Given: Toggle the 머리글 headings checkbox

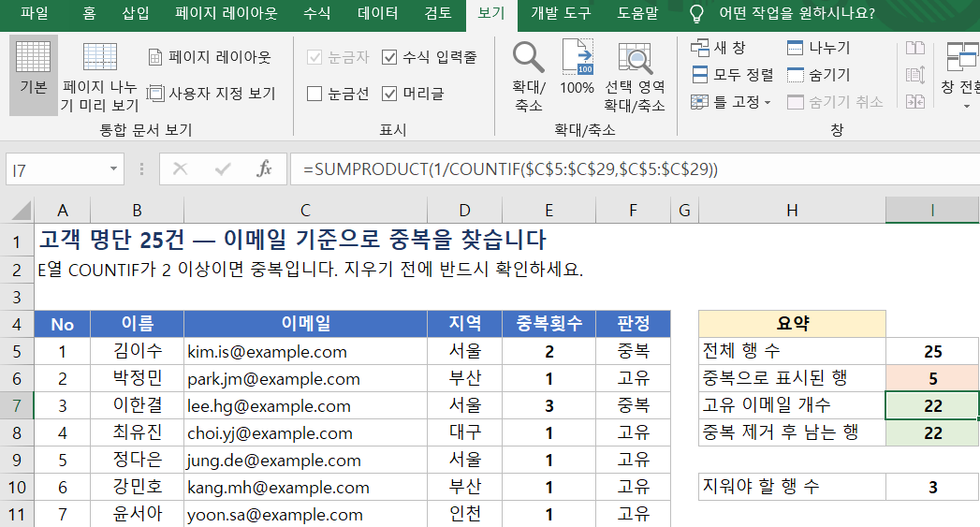Looking at the screenshot, I should [x=389, y=94].
